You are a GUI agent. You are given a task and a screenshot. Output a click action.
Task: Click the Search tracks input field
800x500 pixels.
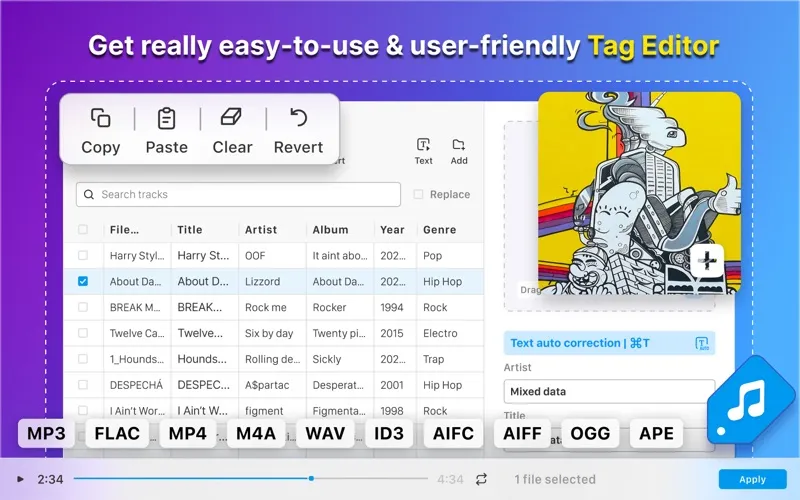pyautogui.click(x=238, y=194)
